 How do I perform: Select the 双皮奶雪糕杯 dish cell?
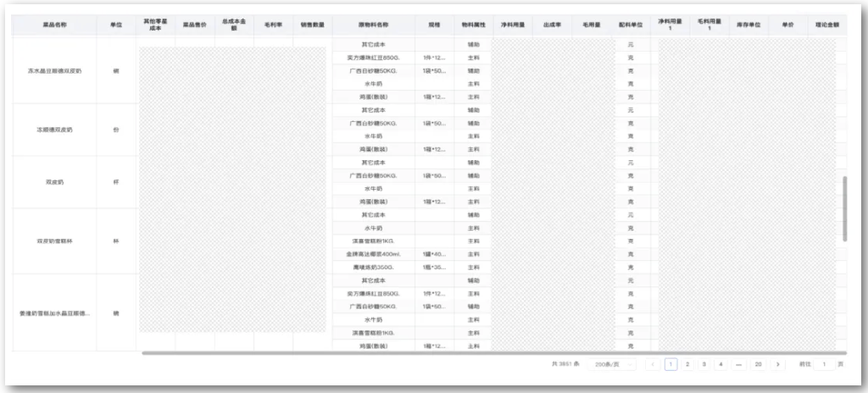(x=54, y=241)
